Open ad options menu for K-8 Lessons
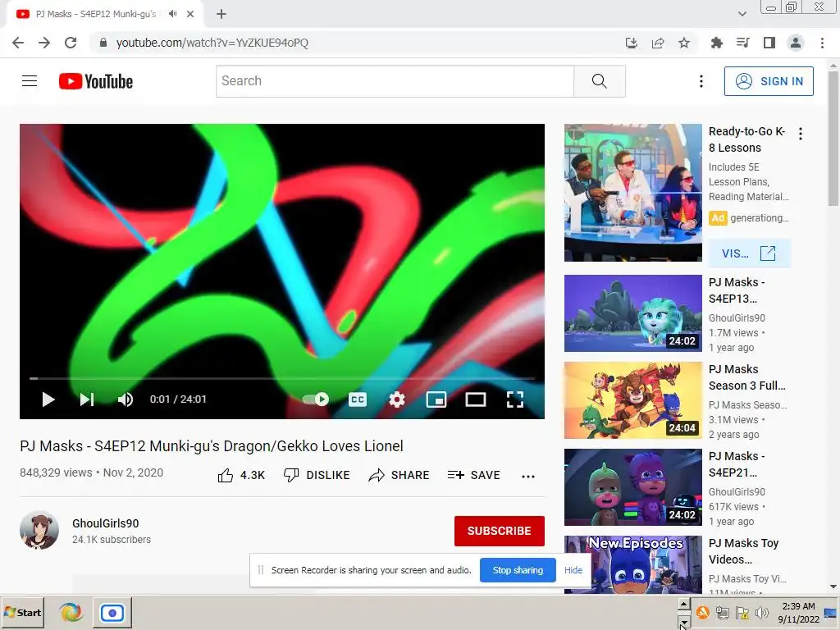Viewport: 840px width, 630px height. click(801, 134)
